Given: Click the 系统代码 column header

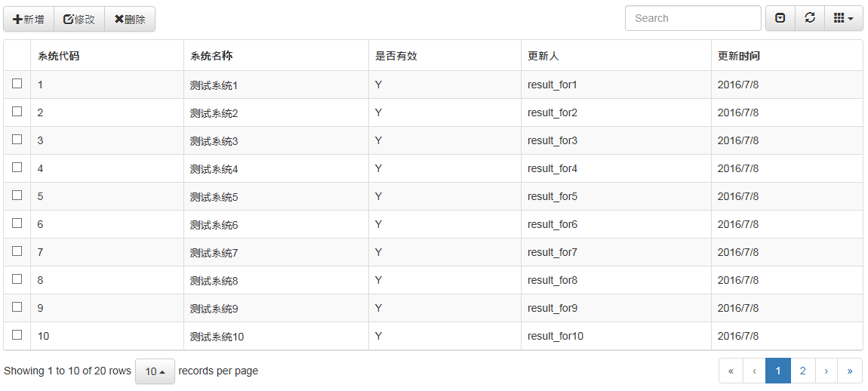Looking at the screenshot, I should (x=58, y=56).
